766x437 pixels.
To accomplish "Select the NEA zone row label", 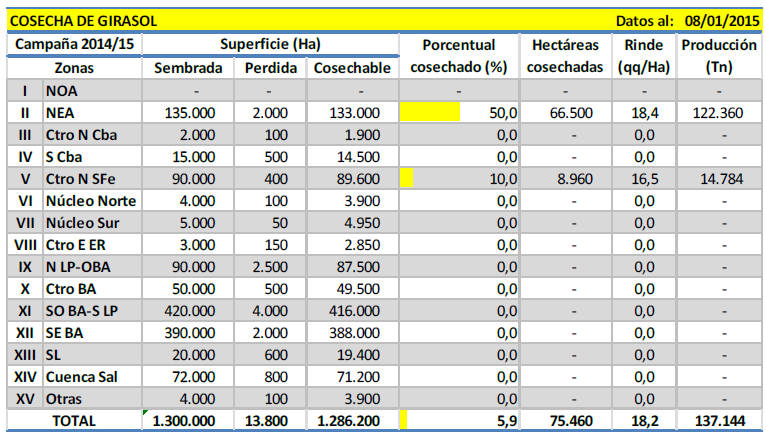I will pos(62,113).
